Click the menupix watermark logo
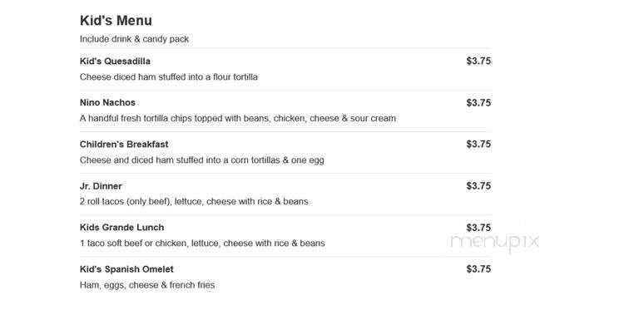This screenshot has height=310, width=644. [x=494, y=242]
